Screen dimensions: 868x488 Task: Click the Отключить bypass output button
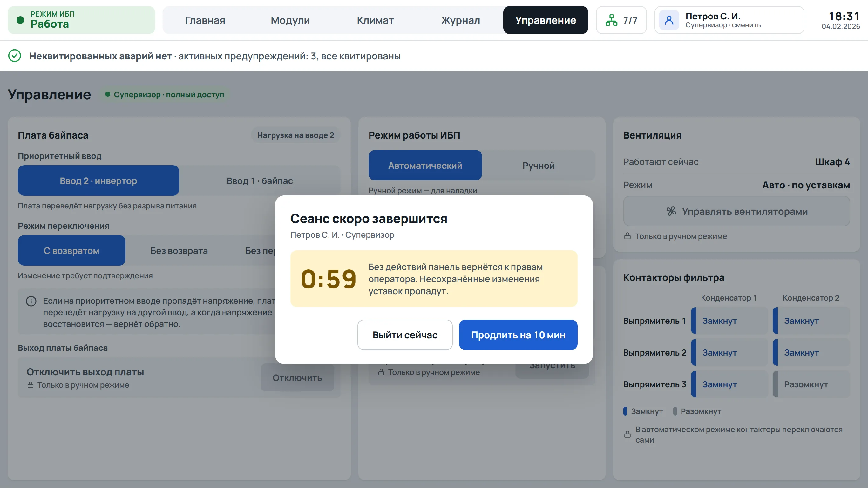(x=297, y=378)
